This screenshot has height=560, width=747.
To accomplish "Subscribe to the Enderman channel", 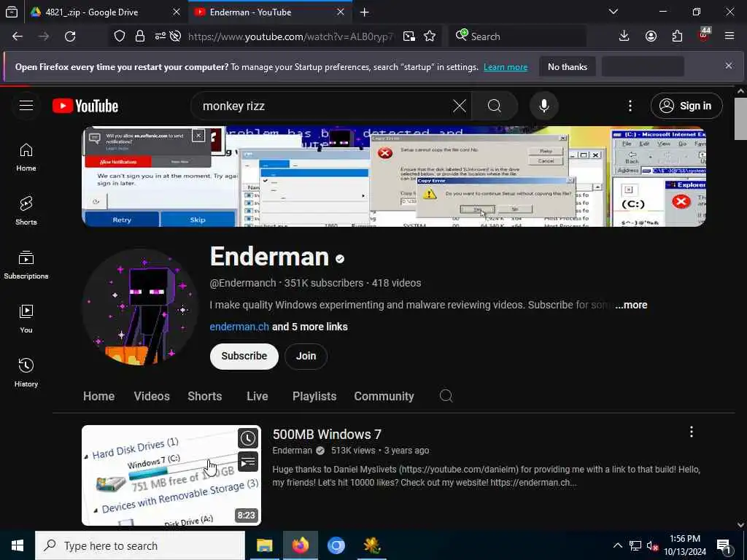I will pos(244,356).
